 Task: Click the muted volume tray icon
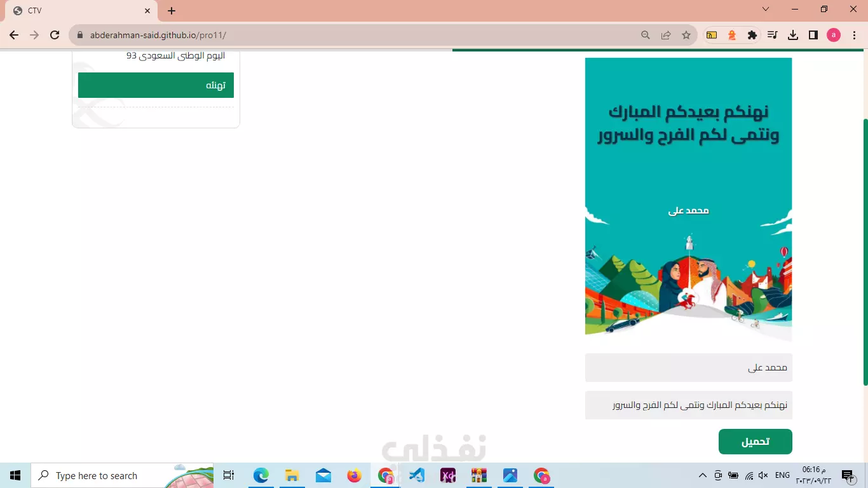coord(764,475)
